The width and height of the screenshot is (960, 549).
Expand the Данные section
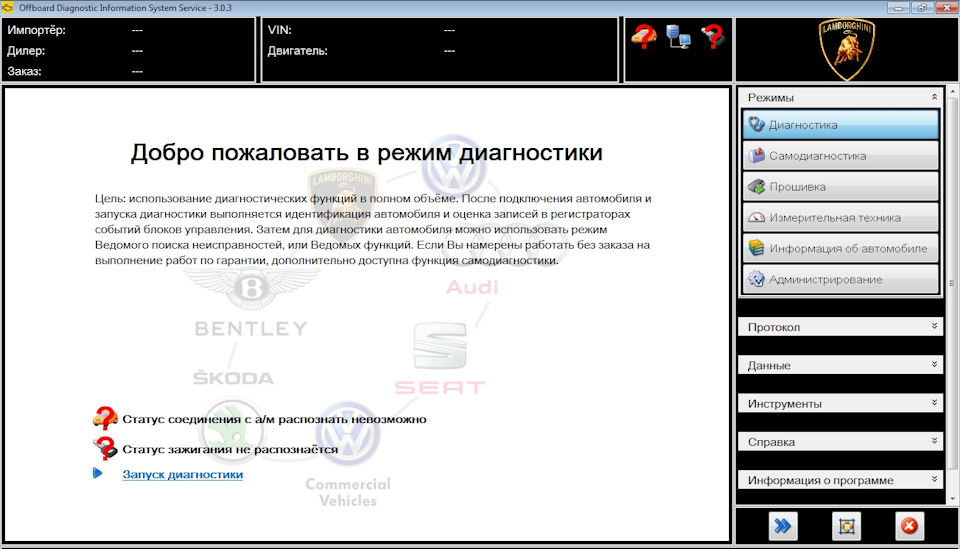point(840,365)
